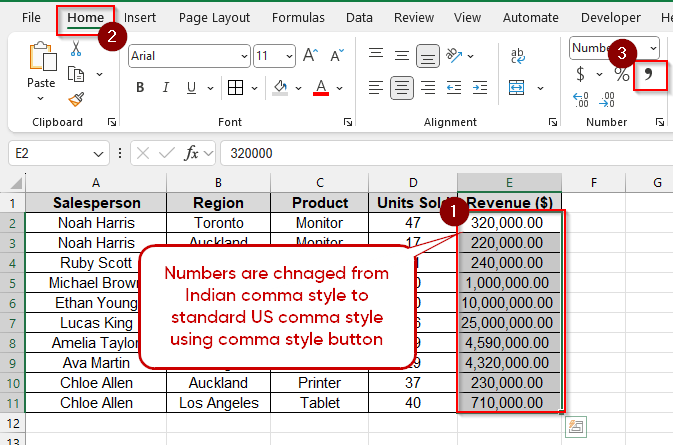Select the Format Painter brush
Image resolution: width=673 pixels, height=445 pixels.
click(x=76, y=98)
